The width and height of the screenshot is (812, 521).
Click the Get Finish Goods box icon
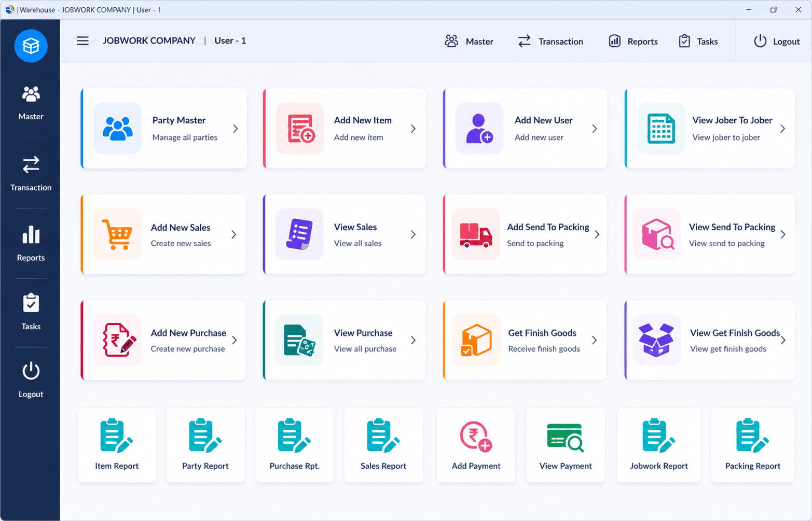[x=476, y=340]
